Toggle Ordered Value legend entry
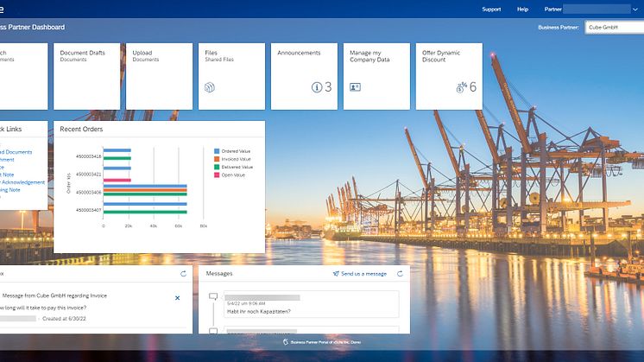The height and width of the screenshot is (362, 644). pos(234,151)
